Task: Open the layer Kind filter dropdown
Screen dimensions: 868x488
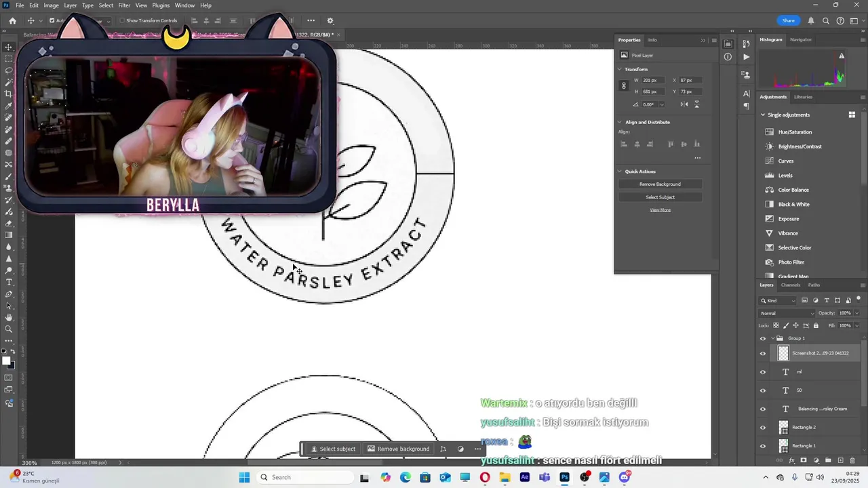Action: click(x=778, y=300)
